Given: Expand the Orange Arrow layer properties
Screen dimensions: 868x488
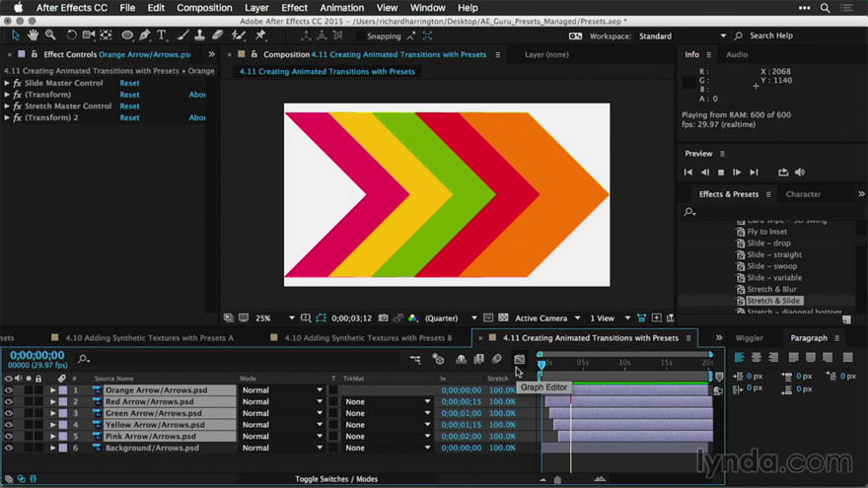Looking at the screenshot, I should pyautogui.click(x=52, y=390).
